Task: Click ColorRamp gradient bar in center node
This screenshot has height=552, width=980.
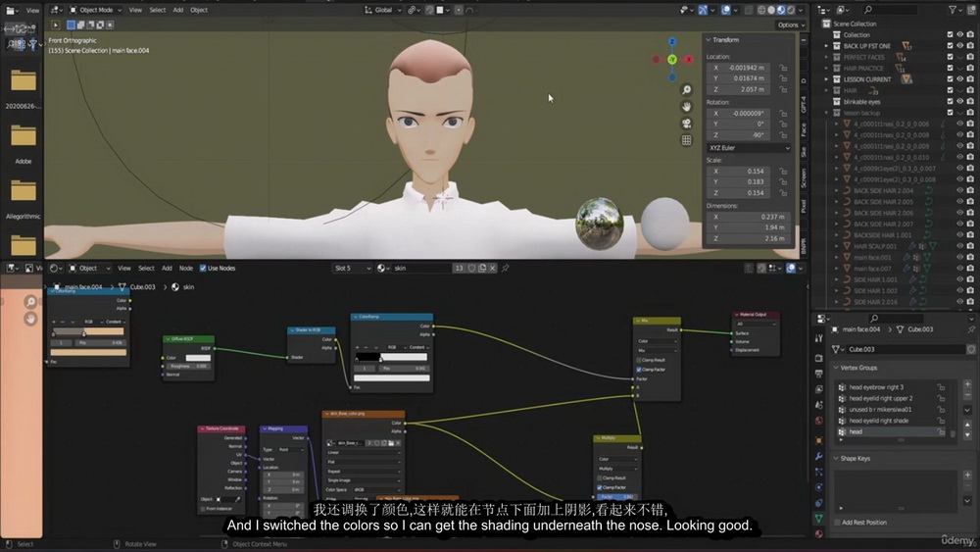Action: coord(392,357)
